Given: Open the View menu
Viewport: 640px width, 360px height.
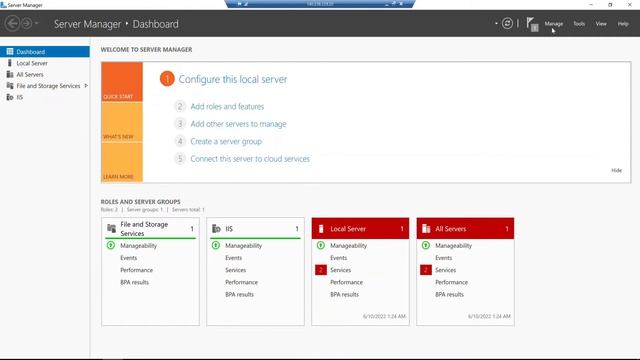Looking at the screenshot, I should pos(601,24).
